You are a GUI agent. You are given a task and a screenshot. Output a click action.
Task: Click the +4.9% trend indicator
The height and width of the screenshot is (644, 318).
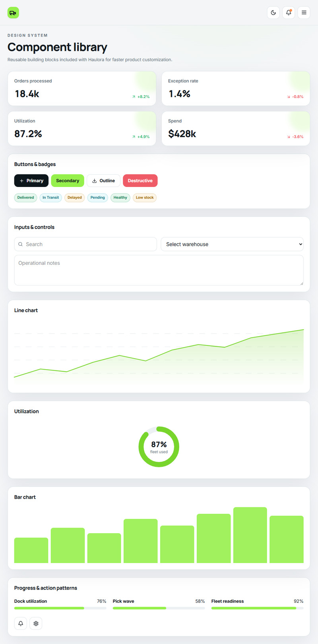(x=141, y=137)
